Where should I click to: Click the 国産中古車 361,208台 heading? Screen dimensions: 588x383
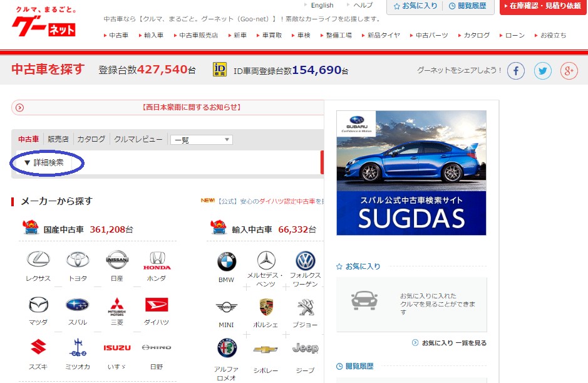88,229
